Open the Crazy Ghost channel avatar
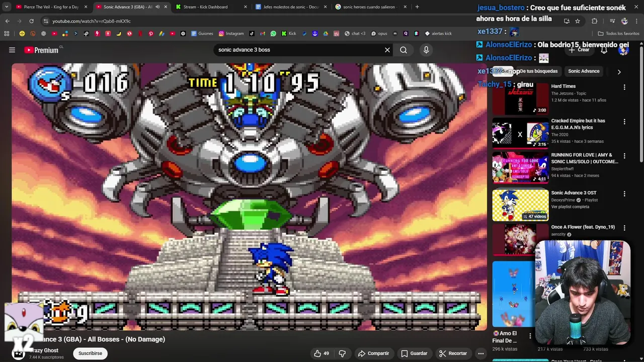The image size is (644, 362). click(19, 353)
